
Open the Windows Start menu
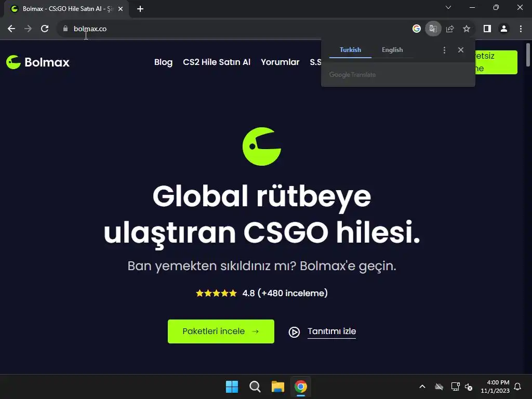click(232, 387)
